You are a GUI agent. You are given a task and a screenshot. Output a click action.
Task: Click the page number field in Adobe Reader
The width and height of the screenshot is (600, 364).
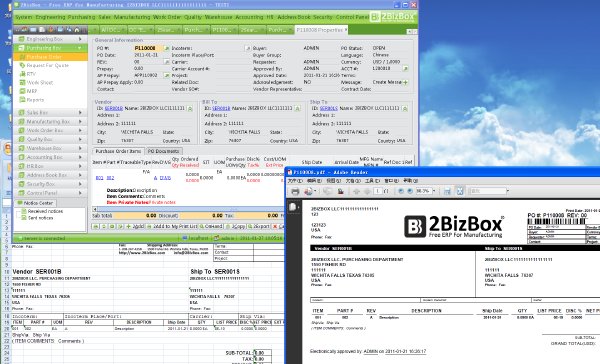pyautogui.click(x=378, y=191)
